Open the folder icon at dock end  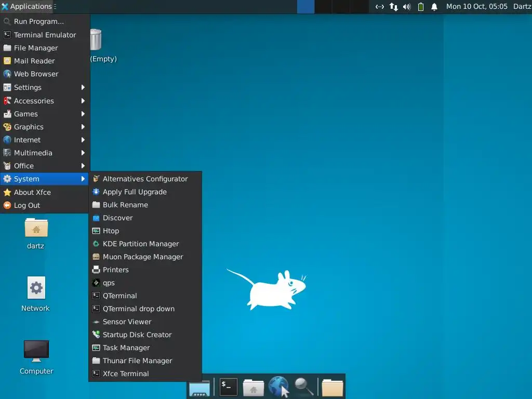332,388
